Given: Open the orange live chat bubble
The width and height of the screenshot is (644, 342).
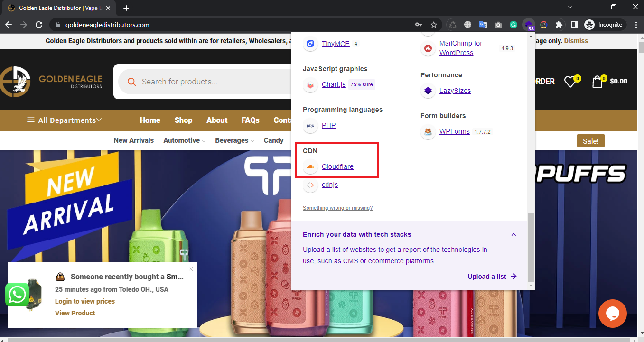Looking at the screenshot, I should pos(613,314).
